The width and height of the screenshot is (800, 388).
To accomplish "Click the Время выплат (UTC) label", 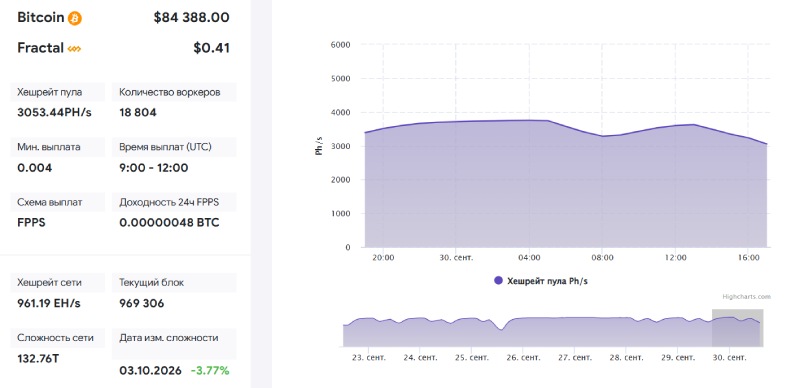I will coord(165,147).
